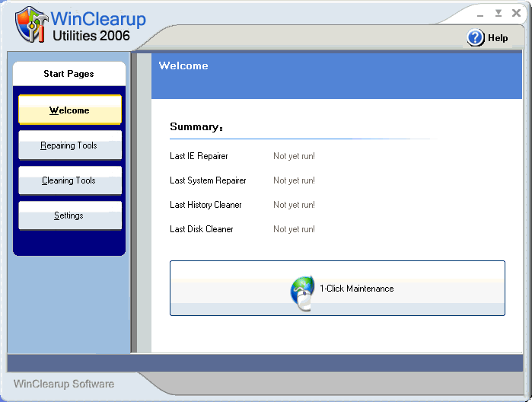Image resolution: width=532 pixels, height=402 pixels.
Task: Click Not yet run status for History Cleaner
Action: tap(295, 205)
